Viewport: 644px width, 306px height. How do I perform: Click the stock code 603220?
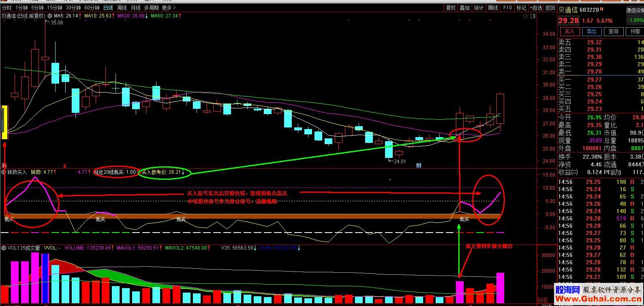(589, 10)
